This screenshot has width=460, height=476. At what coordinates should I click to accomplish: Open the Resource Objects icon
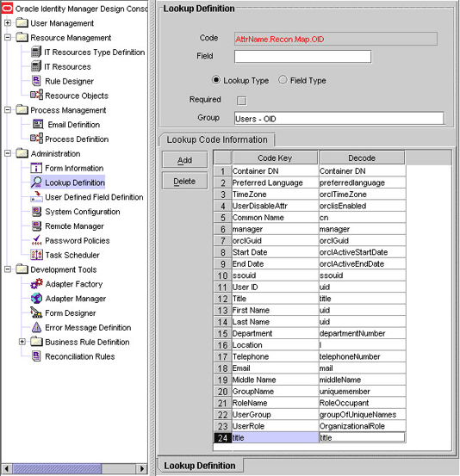coord(36,95)
